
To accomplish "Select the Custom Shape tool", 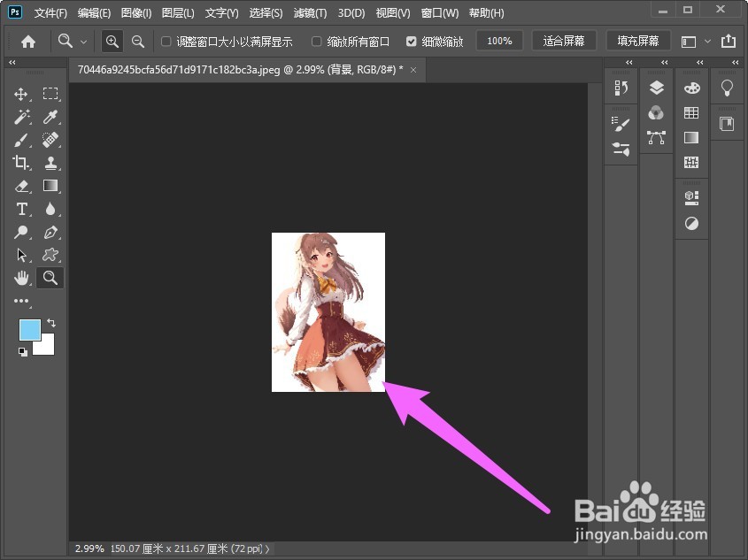I will pyautogui.click(x=50, y=255).
